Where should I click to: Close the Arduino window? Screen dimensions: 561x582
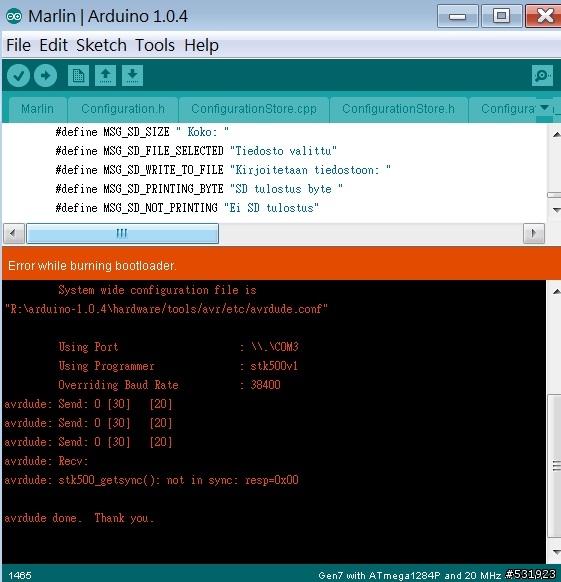tap(544, 16)
